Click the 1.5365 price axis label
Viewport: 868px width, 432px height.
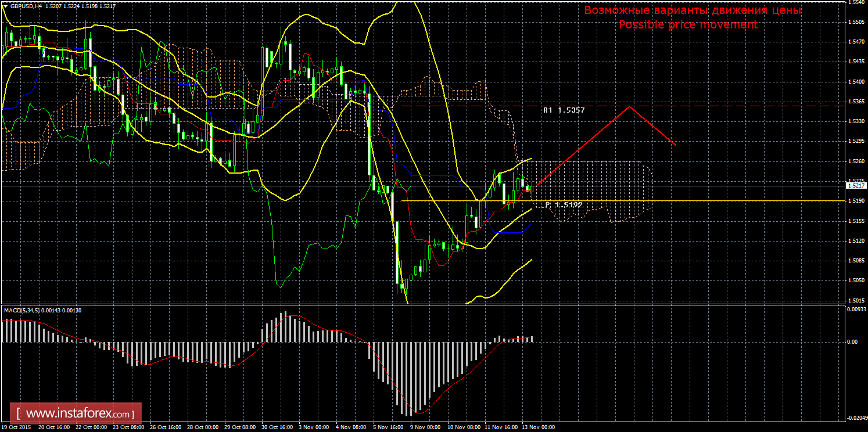click(x=855, y=102)
